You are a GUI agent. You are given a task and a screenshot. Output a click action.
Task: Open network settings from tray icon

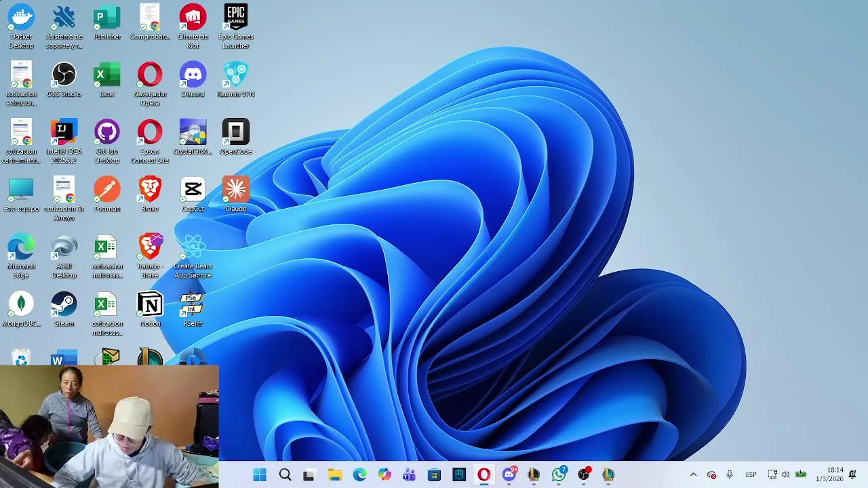772,475
